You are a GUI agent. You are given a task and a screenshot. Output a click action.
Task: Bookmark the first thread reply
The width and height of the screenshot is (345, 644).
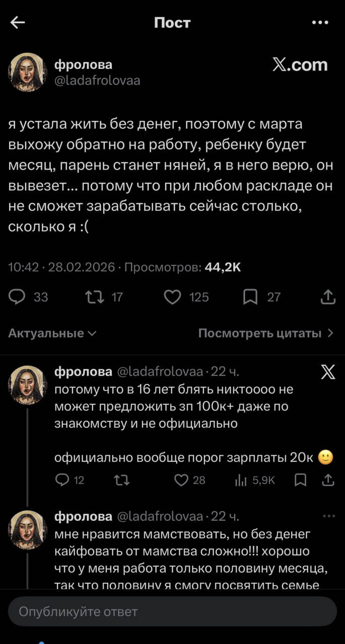[x=300, y=480]
